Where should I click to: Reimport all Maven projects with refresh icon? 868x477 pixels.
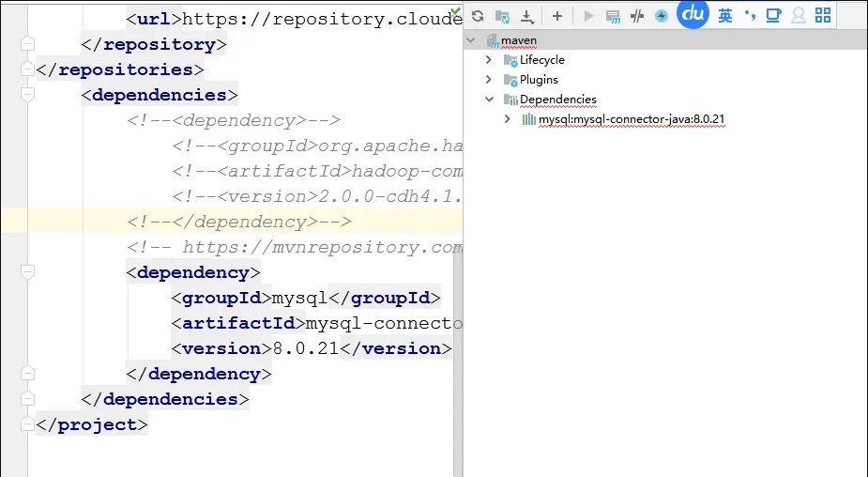coord(478,16)
